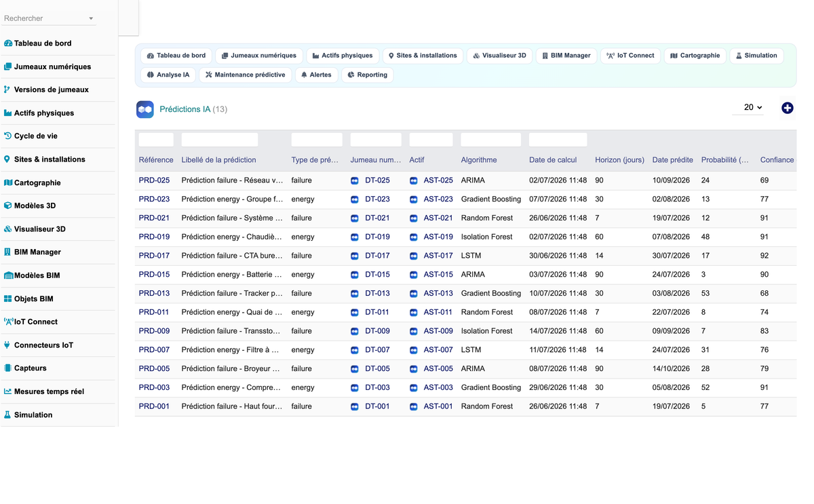The width and height of the screenshot is (814, 504).
Task: Switch to Sites & installations top tab
Action: [423, 56]
